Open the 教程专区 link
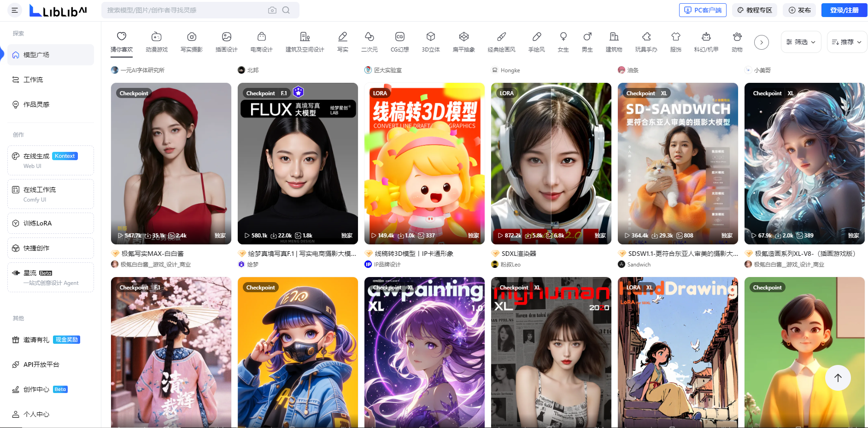 click(x=754, y=10)
